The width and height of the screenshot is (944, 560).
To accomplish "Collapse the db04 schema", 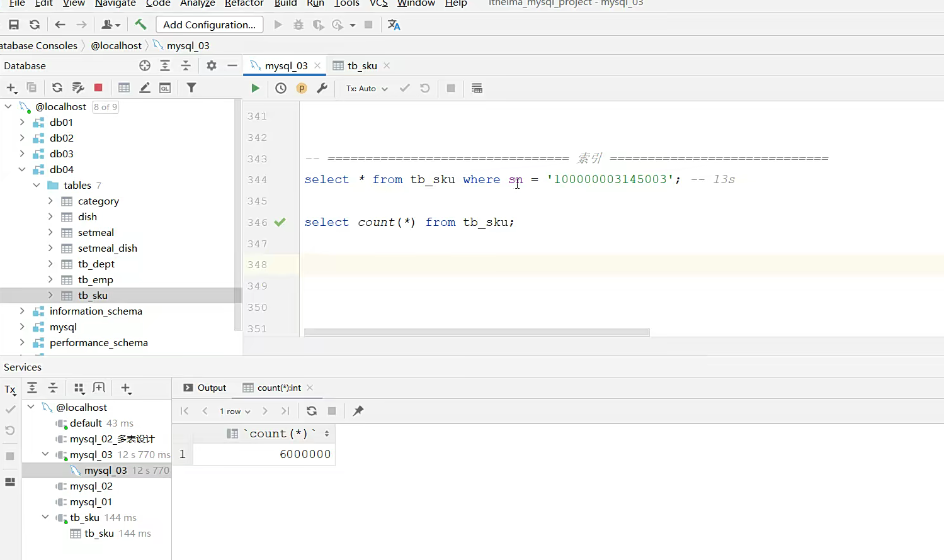I will [22, 169].
